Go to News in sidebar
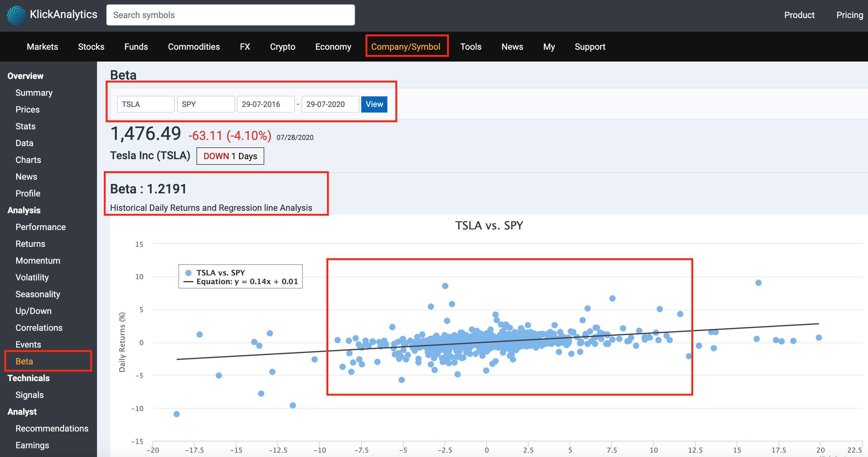The width and height of the screenshot is (868, 457). tap(26, 177)
